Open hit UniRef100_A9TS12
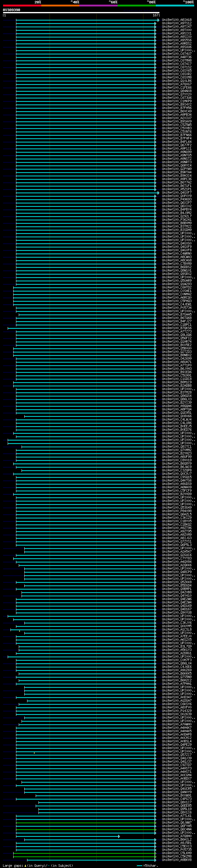This screenshot has width=197, height=868. coord(176,23)
